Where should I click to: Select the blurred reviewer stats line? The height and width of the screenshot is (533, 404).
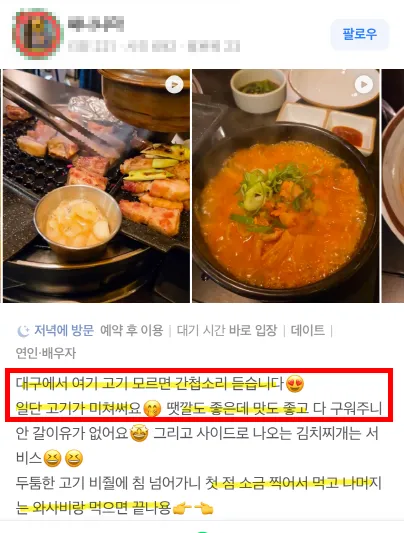coord(154,46)
